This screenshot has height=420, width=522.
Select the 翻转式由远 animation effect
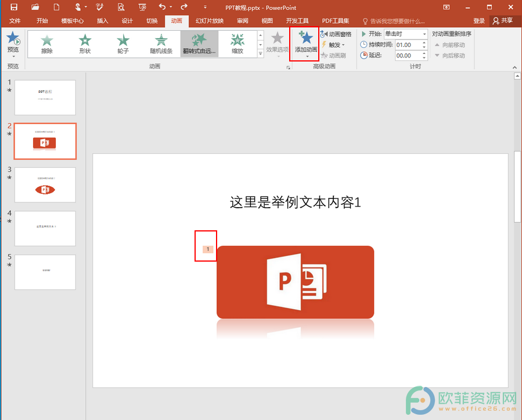pyautogui.click(x=199, y=44)
